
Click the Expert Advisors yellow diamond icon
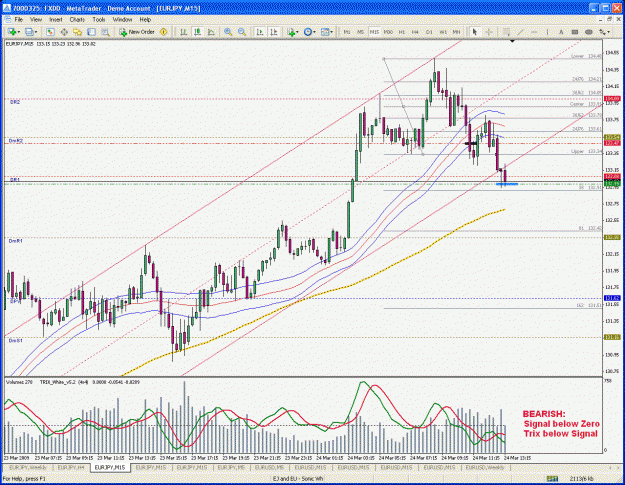tap(163, 32)
